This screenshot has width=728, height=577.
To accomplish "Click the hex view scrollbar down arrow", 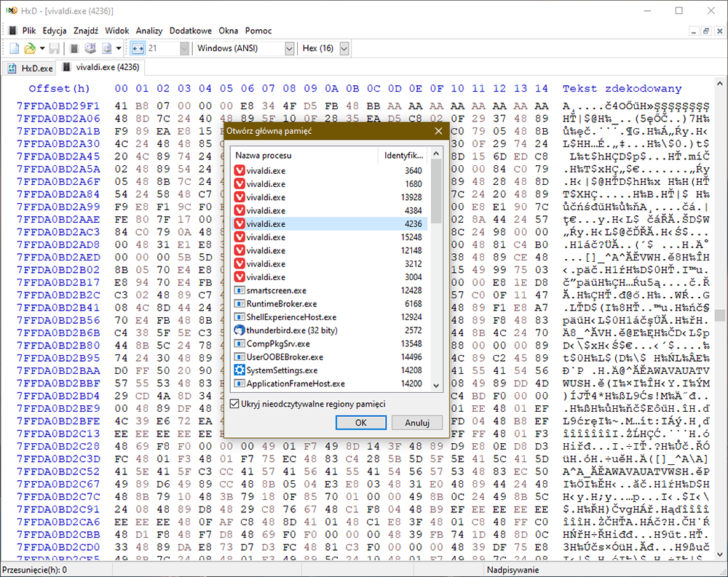I will point(720,554).
